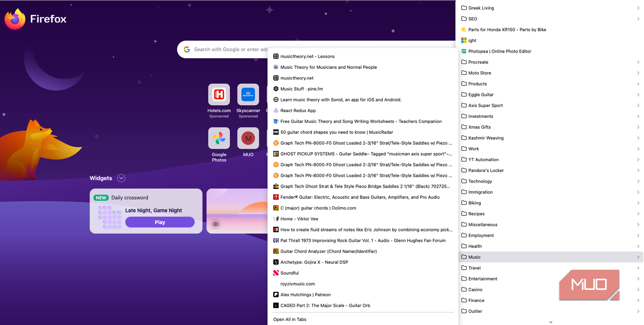Viewport: 644px width, 325px height.
Task: Open Alex Hutchings | Patreon bookmark
Action: click(363, 295)
